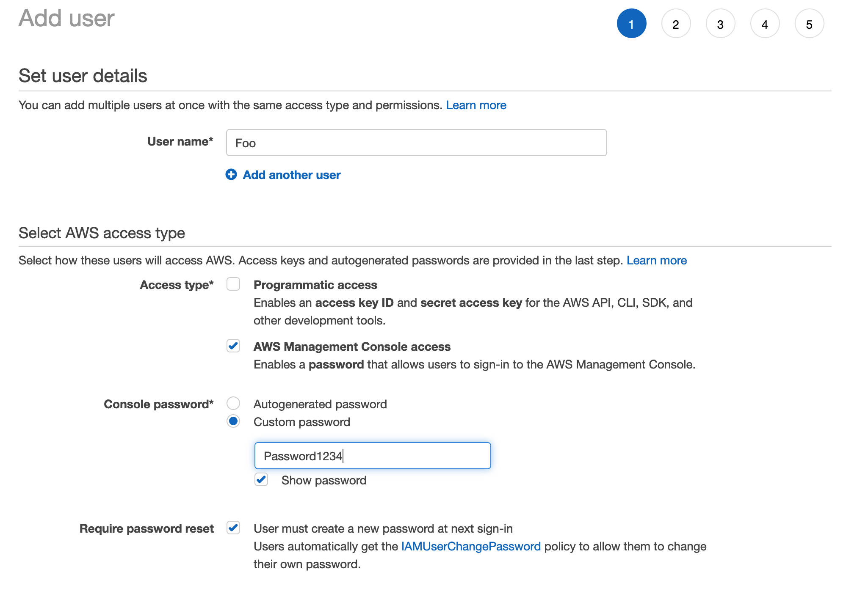Screen dimensions: 857x616
Task: Enable the Programmatic access checkbox
Action: coord(233,284)
